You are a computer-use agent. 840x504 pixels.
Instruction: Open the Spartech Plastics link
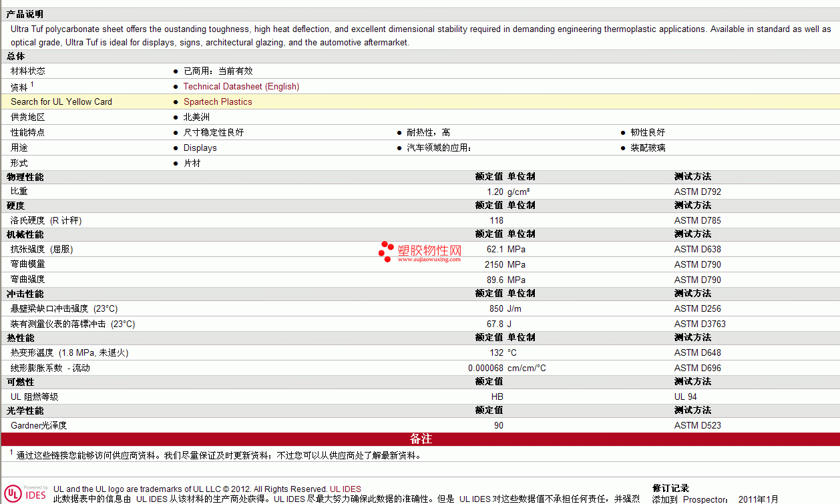[218, 101]
